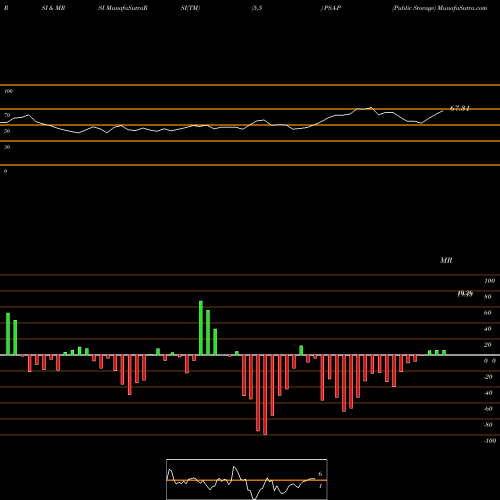Click the deepest red histogram bar
500x500 pixels.
(x=265, y=395)
